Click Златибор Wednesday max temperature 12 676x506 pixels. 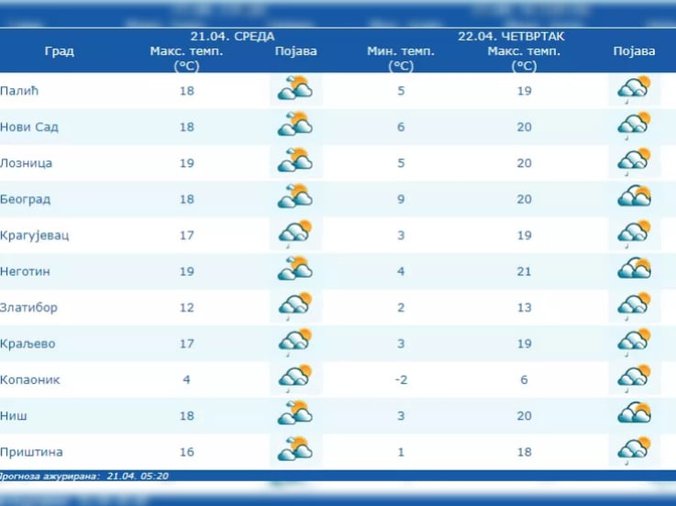[187, 308]
